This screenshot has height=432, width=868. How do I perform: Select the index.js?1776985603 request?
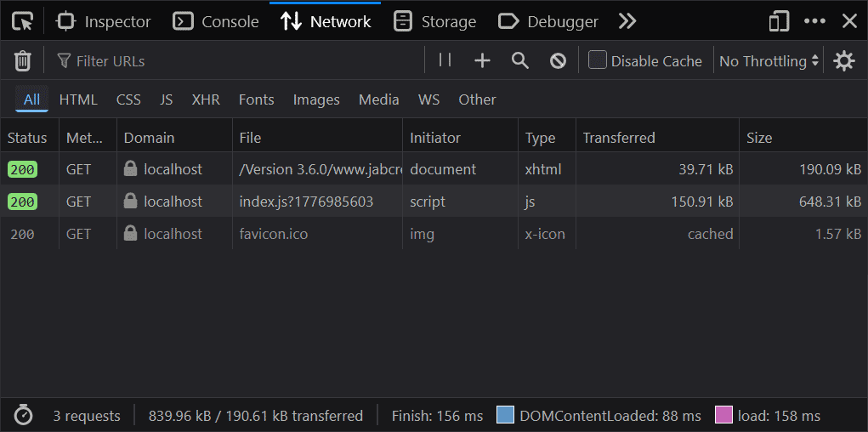pyautogui.click(x=434, y=202)
